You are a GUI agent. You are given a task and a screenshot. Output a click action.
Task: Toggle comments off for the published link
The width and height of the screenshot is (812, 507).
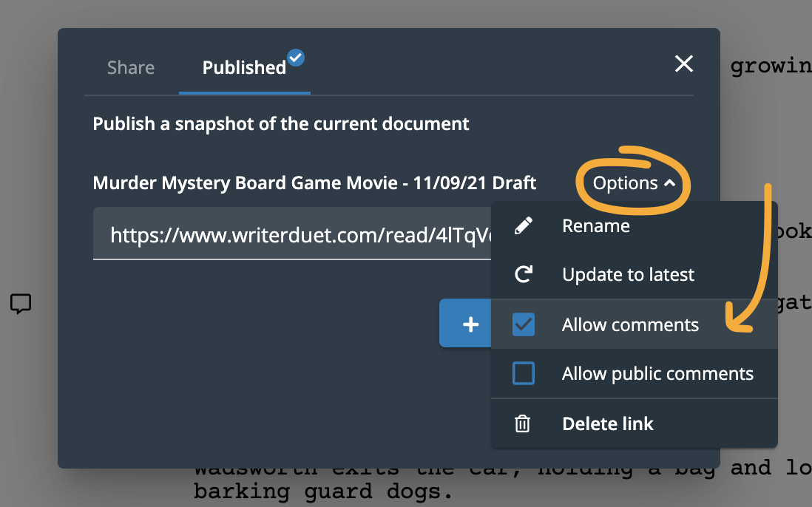(629, 324)
